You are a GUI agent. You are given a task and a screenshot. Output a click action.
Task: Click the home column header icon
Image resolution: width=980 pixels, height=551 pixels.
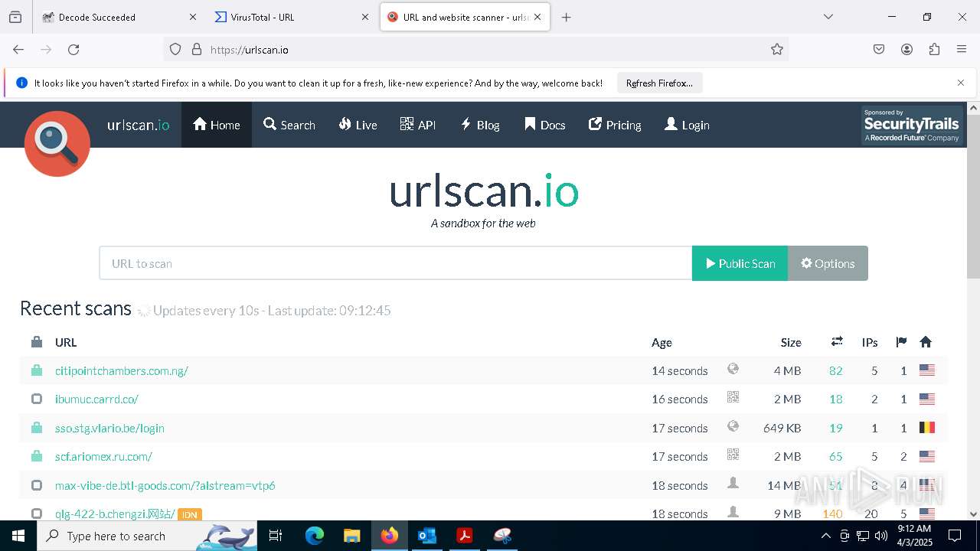926,342
